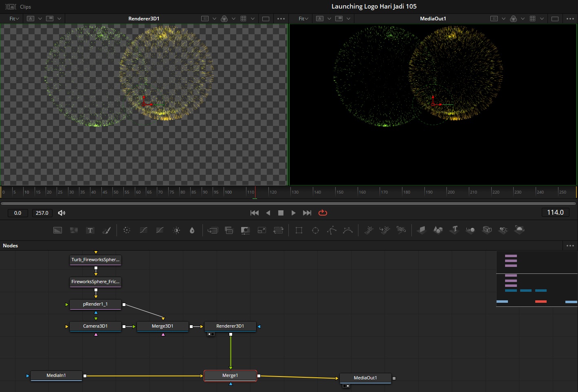Image resolution: width=578 pixels, height=392 pixels.
Task: Open the guides options arrow in the Renderer3D1 viewer
Action: coord(253,19)
